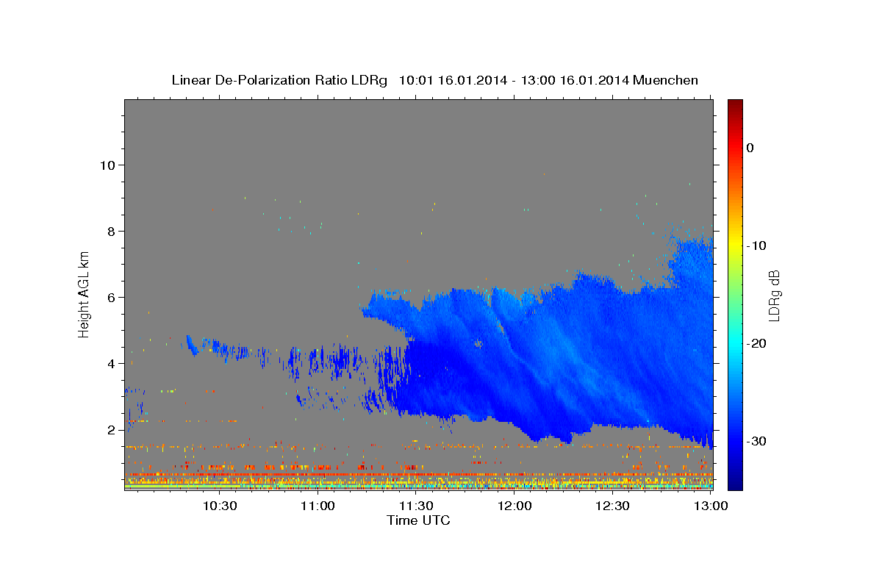Screen dimensions: 882x588
Task: Click the height tick label "6"
Action: coord(112,298)
